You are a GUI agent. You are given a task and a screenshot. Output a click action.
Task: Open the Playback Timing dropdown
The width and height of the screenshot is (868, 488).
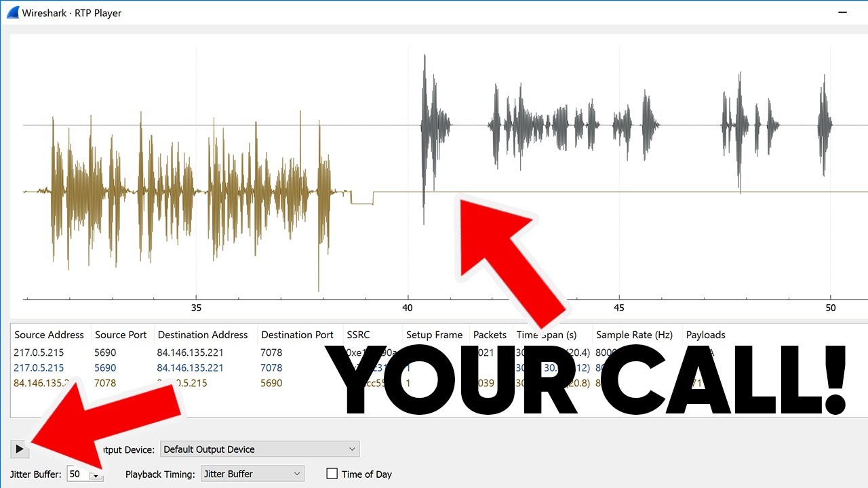(252, 474)
